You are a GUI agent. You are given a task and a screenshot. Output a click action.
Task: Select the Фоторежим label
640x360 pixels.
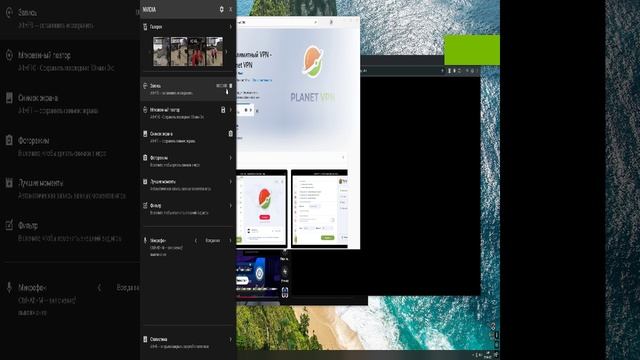[159, 158]
